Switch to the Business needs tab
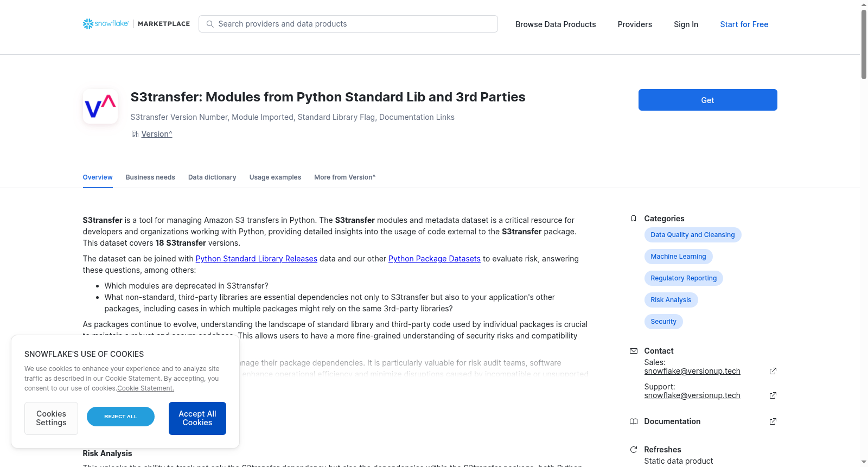 tap(150, 177)
